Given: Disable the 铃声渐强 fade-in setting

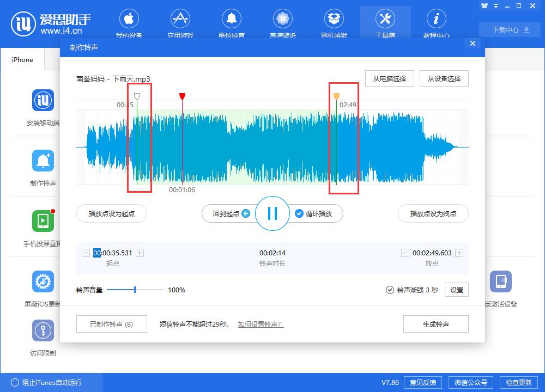Looking at the screenshot, I should pyautogui.click(x=389, y=290).
